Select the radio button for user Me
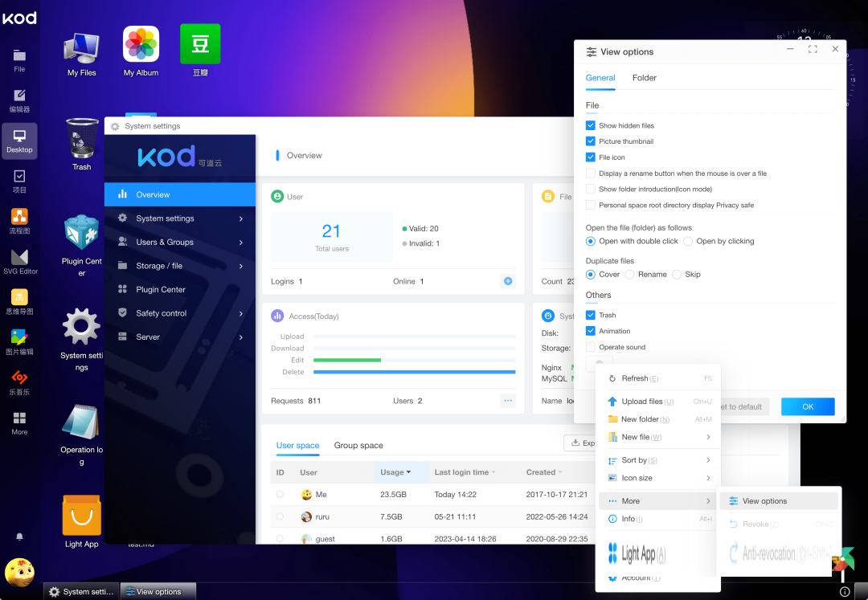This screenshot has width=868, height=600. click(x=280, y=495)
